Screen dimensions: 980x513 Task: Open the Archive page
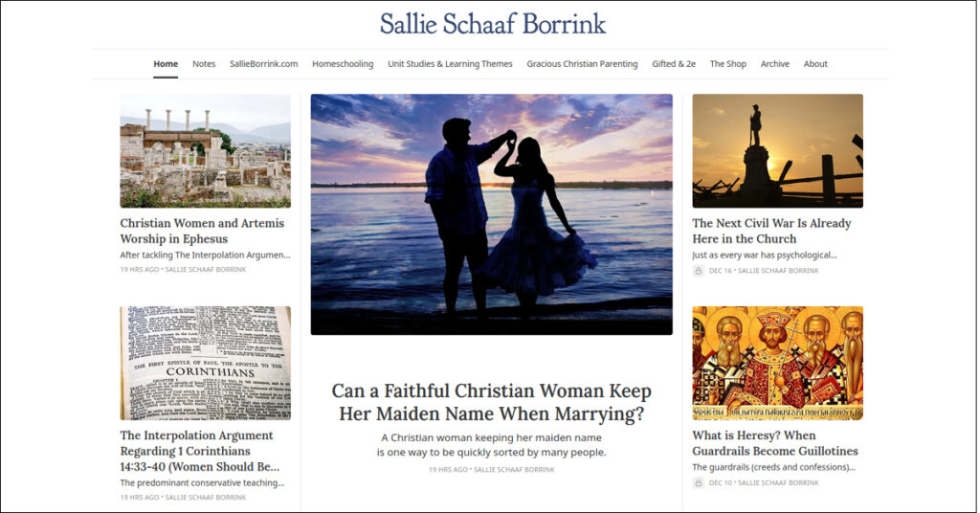(x=775, y=64)
